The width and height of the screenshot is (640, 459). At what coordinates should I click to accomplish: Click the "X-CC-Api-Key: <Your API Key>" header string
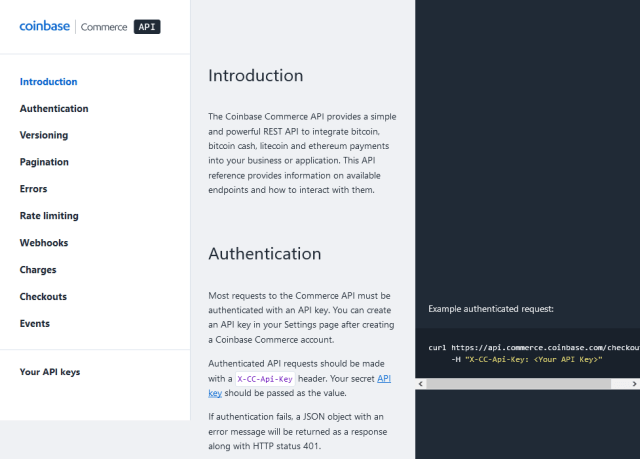[x=534, y=359]
